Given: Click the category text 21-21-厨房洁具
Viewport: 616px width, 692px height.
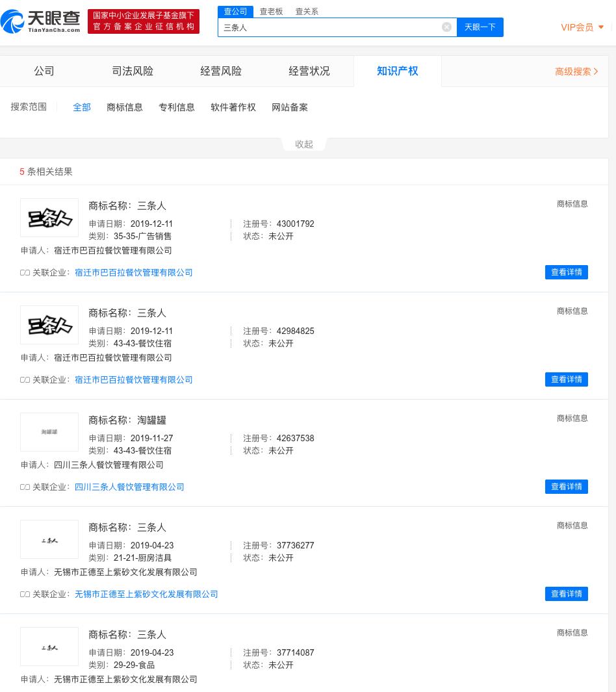Looking at the screenshot, I should [x=142, y=558].
